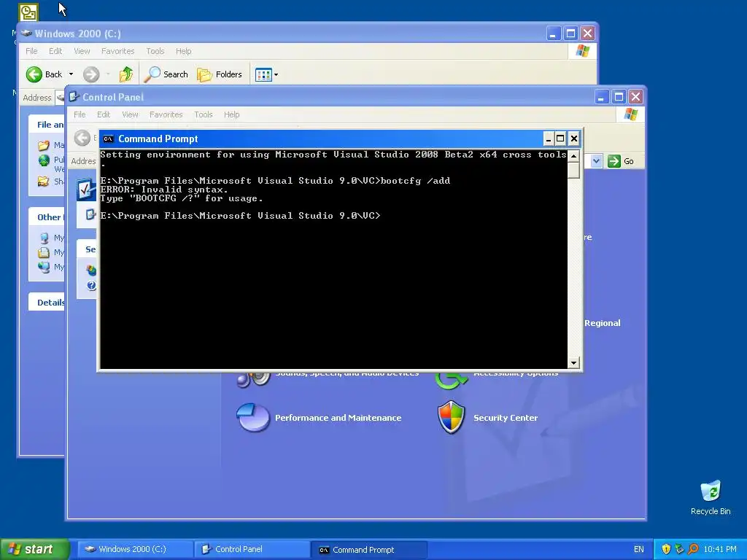Click desktop icon at top-left corner
Image resolution: width=747 pixels, height=560 pixels.
pyautogui.click(x=28, y=12)
